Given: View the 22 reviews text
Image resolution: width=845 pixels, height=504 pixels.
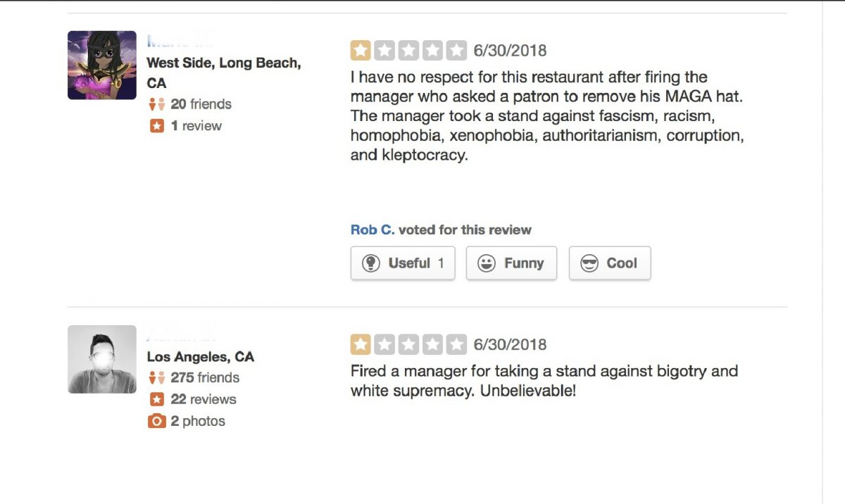Looking at the screenshot, I should (204, 400).
